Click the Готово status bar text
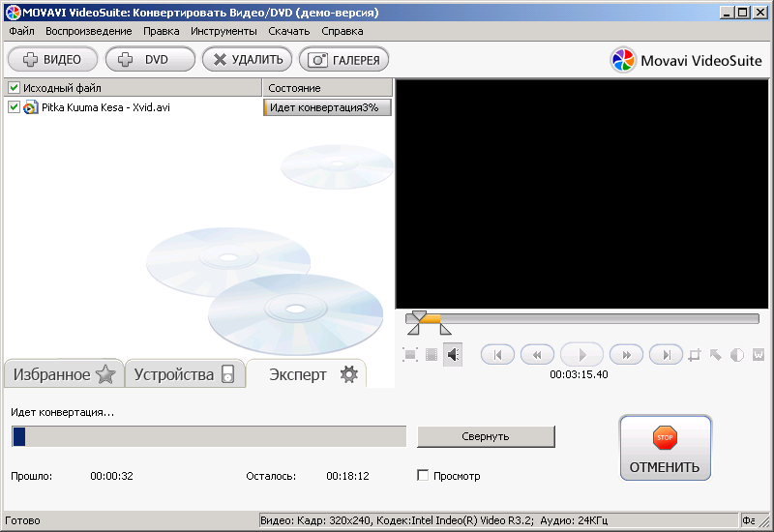 pyautogui.click(x=22, y=520)
